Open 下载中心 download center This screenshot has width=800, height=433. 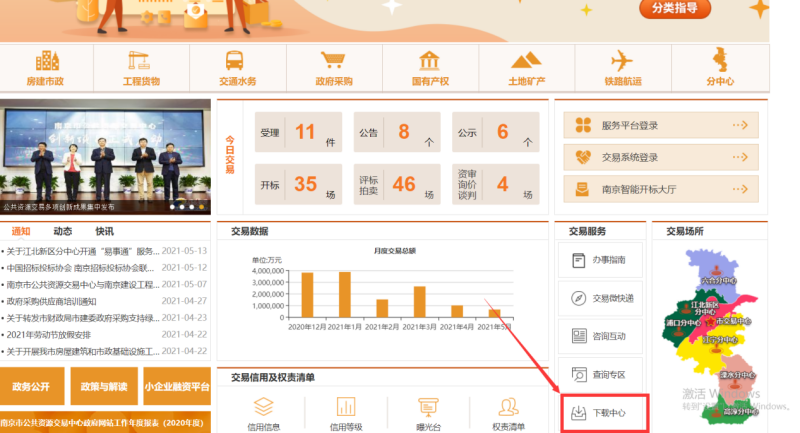click(x=606, y=411)
